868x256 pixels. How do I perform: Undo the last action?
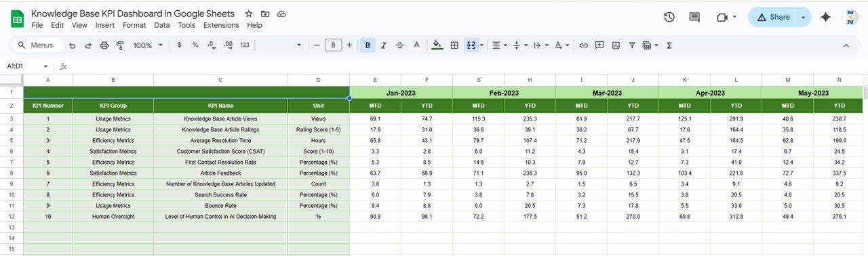(71, 45)
